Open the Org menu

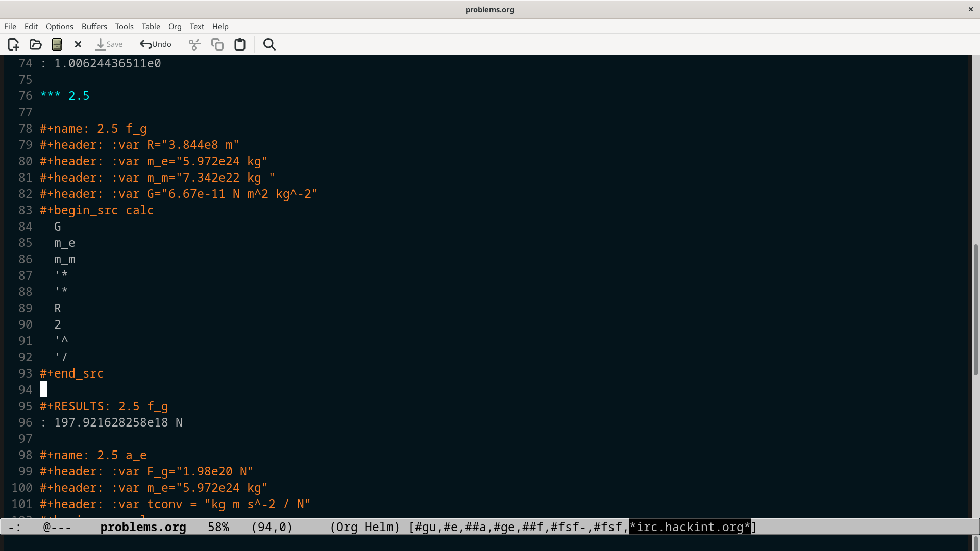(x=175, y=27)
